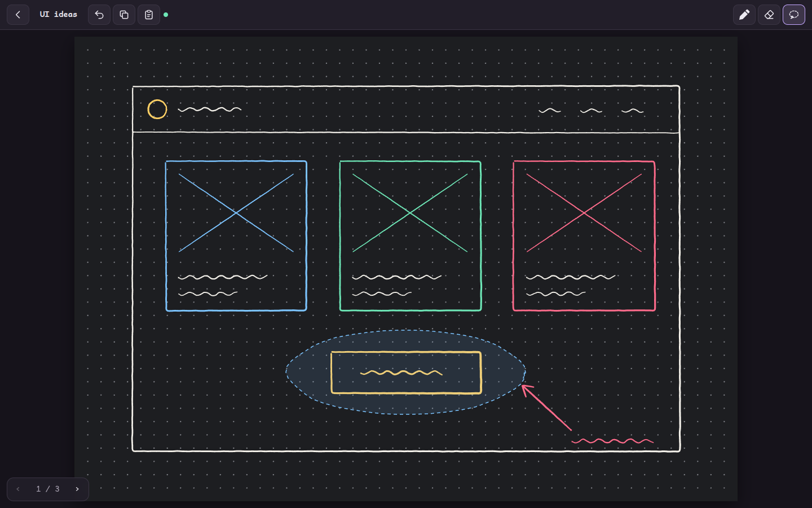Image resolution: width=812 pixels, height=508 pixels.
Task: Click the page indicator '1 / 3'
Action: click(x=48, y=489)
